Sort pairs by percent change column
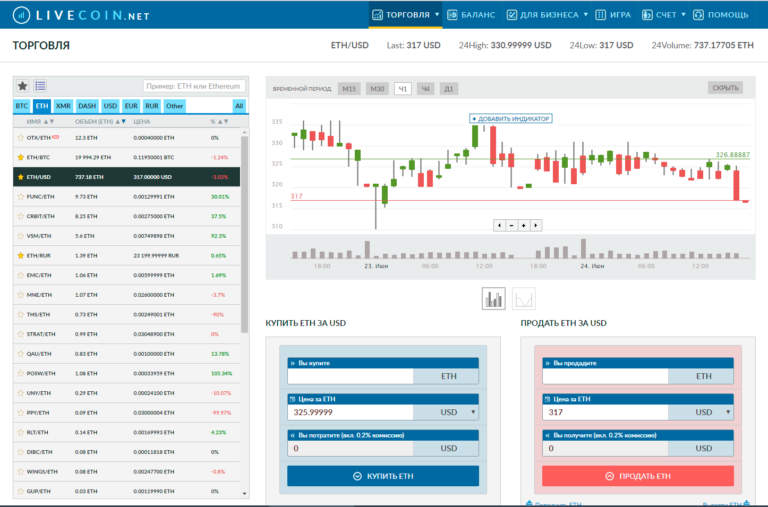768x507 pixels. click(219, 121)
